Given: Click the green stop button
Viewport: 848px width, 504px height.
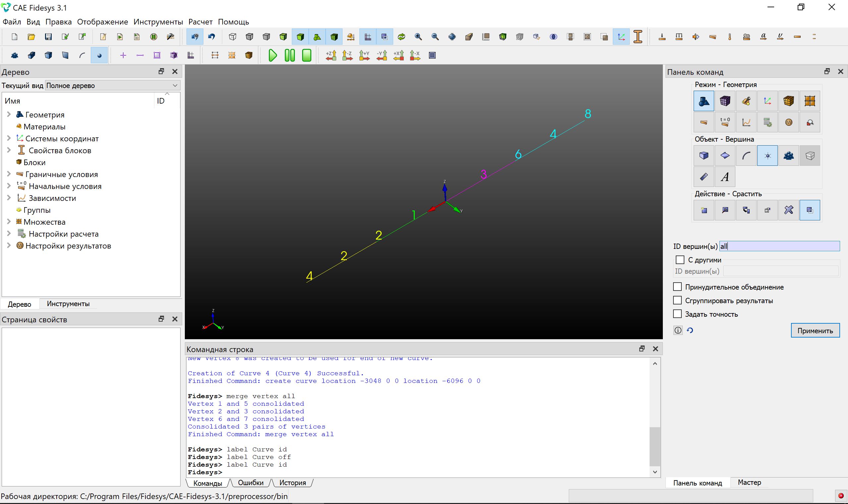Looking at the screenshot, I should 306,55.
